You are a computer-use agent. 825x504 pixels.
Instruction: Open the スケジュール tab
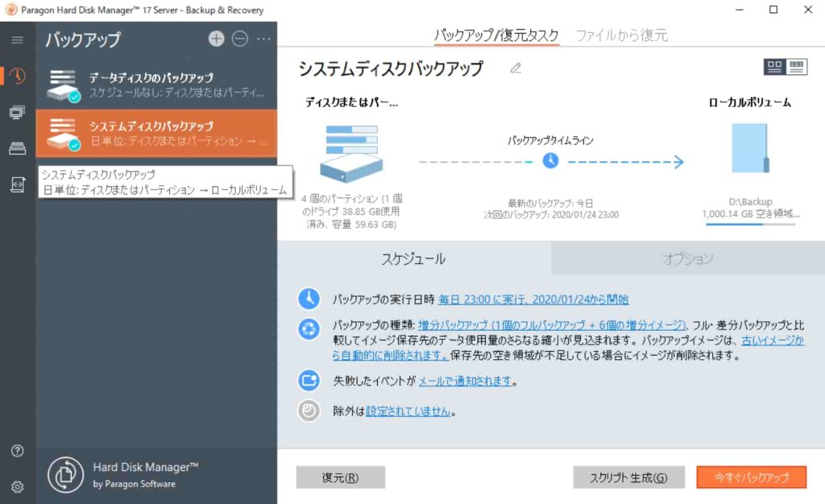click(x=414, y=258)
